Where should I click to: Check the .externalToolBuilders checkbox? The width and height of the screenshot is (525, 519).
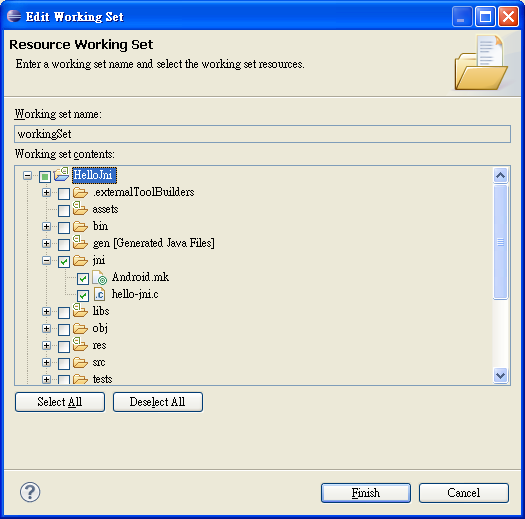64,194
